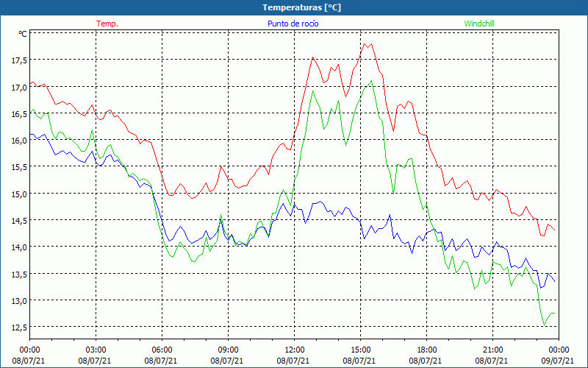Click the red Temp. legend label

pyautogui.click(x=107, y=24)
